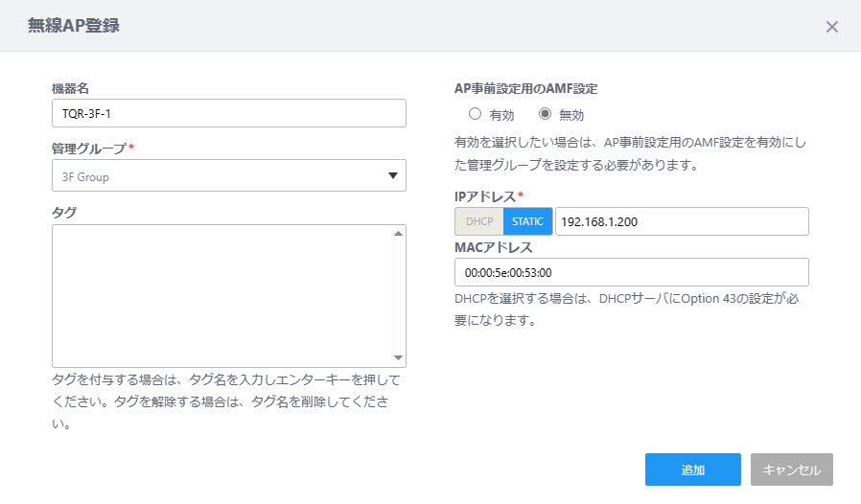Image resolution: width=861 pixels, height=504 pixels.
Task: Click the 追加 button to add the AP
Action: point(693,470)
